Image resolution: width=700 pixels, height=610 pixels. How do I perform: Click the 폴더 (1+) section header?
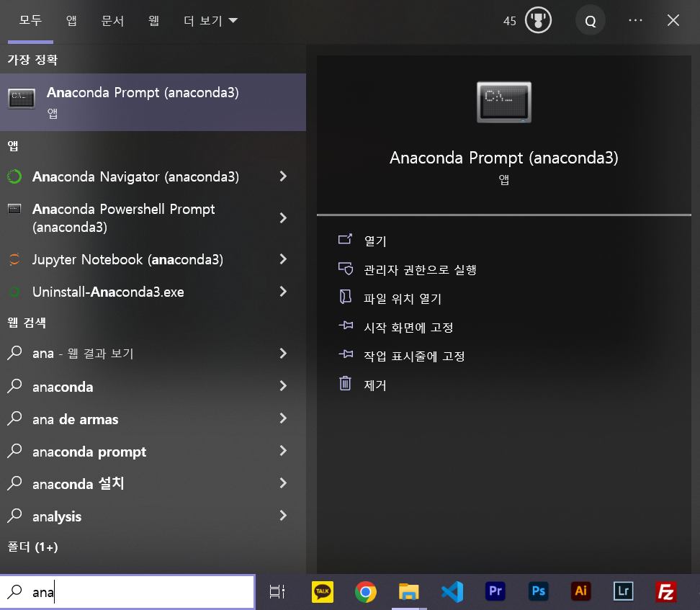[32, 547]
